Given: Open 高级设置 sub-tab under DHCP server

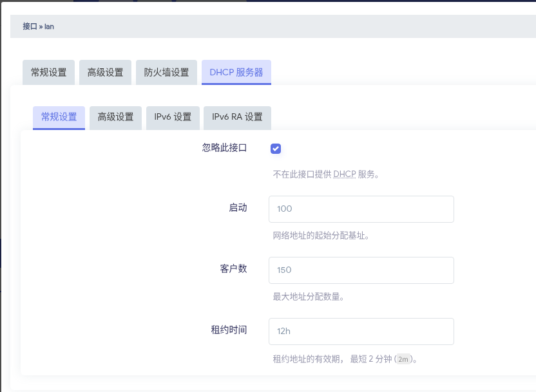Looking at the screenshot, I should click(x=115, y=117).
